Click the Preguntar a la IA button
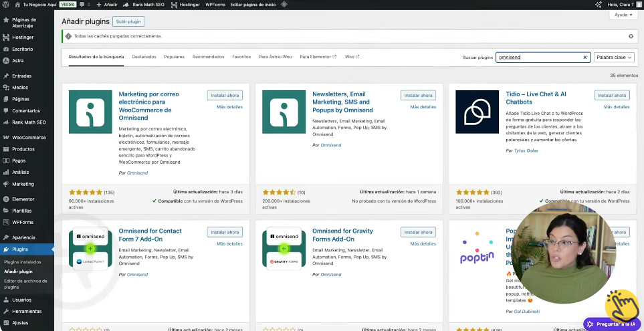The width and height of the screenshot is (644, 331). click(x=611, y=324)
